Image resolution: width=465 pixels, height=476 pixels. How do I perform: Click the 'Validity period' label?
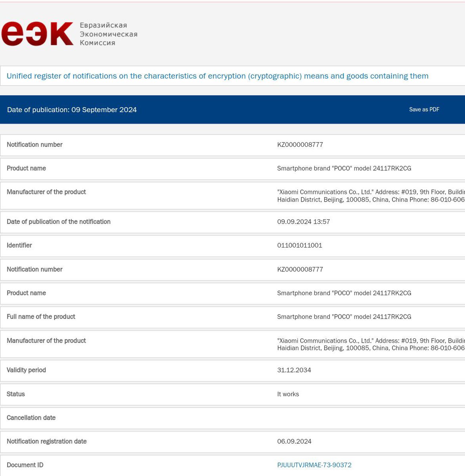pyautogui.click(x=26, y=370)
